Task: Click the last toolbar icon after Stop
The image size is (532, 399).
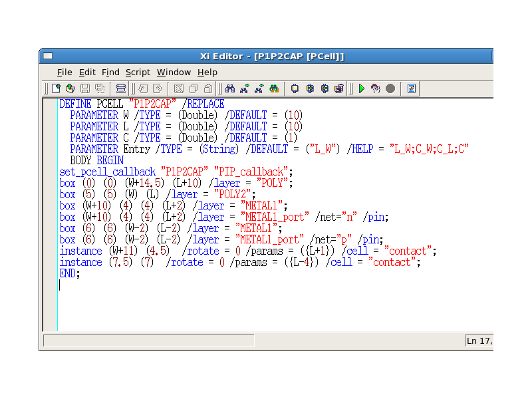Action: click(x=412, y=88)
